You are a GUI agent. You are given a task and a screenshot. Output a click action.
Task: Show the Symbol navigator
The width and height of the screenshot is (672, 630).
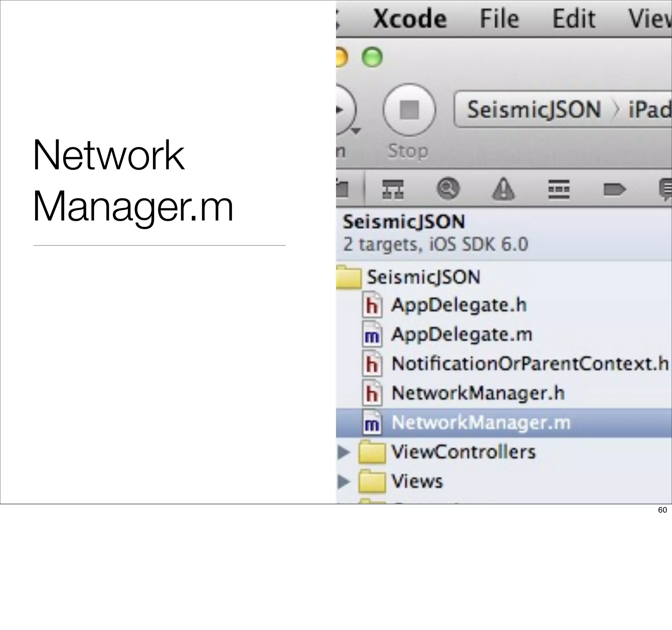tap(392, 189)
